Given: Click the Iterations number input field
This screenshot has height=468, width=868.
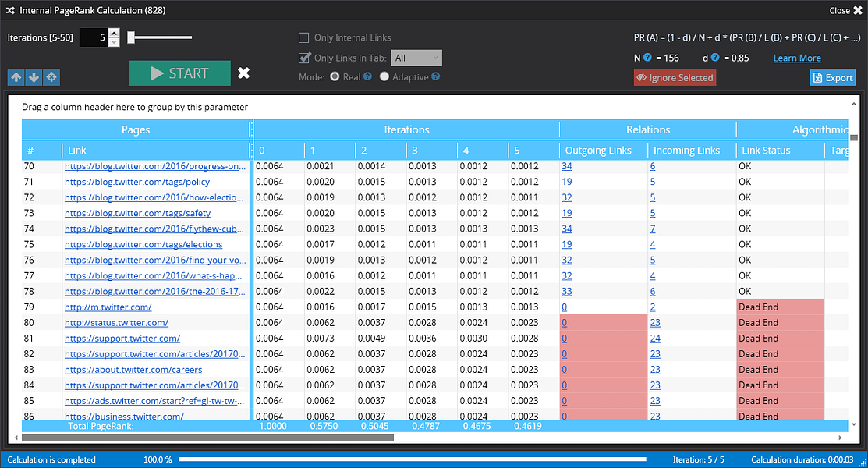Looking at the screenshot, I should pos(94,37).
